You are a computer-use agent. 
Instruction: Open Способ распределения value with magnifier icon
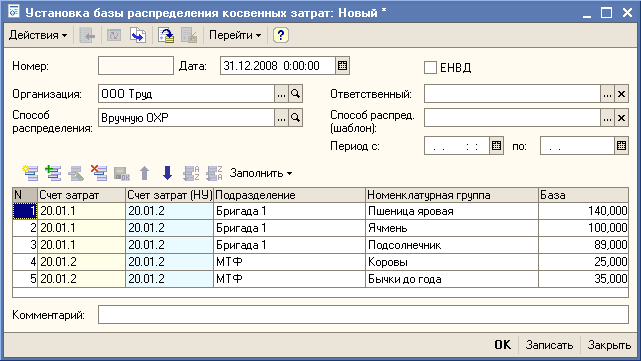pos(295,118)
